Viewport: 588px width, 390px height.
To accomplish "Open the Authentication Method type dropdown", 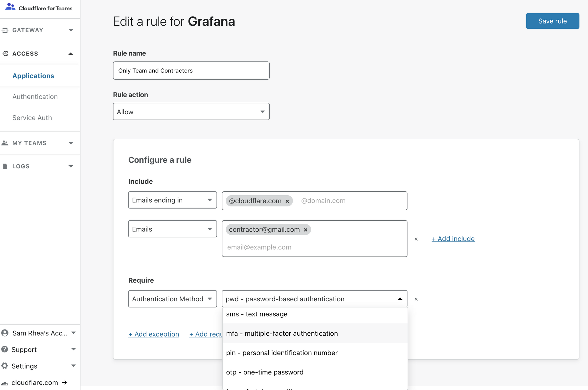I will click(173, 299).
